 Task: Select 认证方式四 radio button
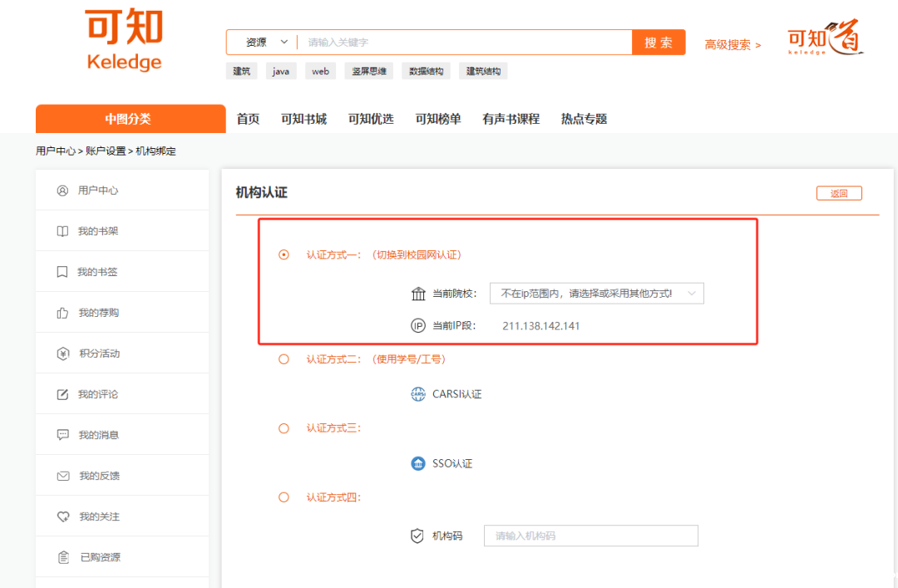tap(284, 497)
